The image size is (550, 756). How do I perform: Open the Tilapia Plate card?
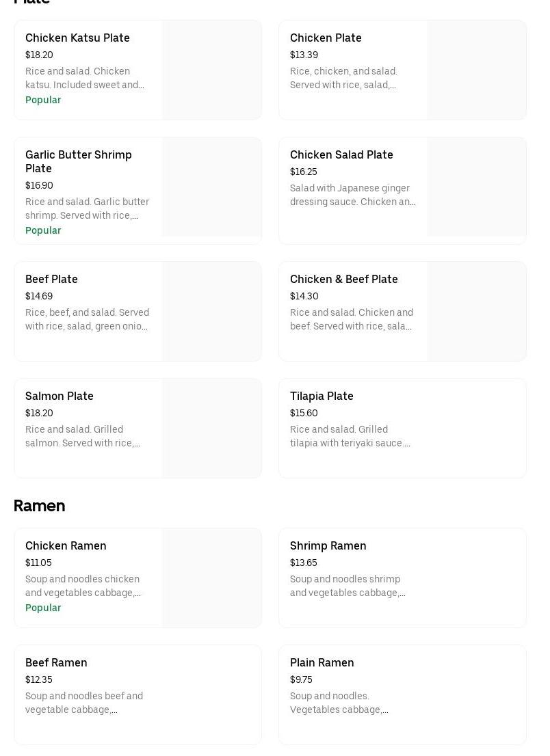pyautogui.click(x=322, y=396)
